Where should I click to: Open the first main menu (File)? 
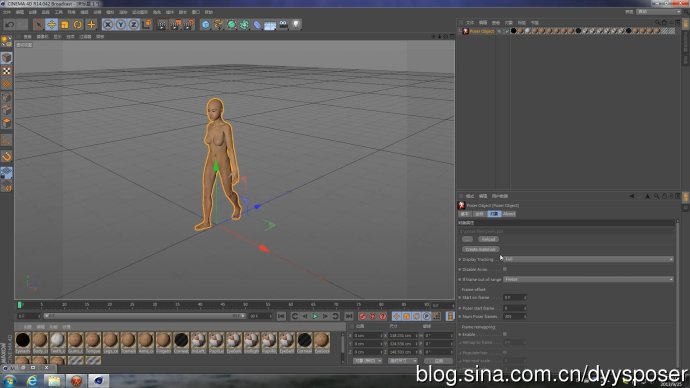7,12
